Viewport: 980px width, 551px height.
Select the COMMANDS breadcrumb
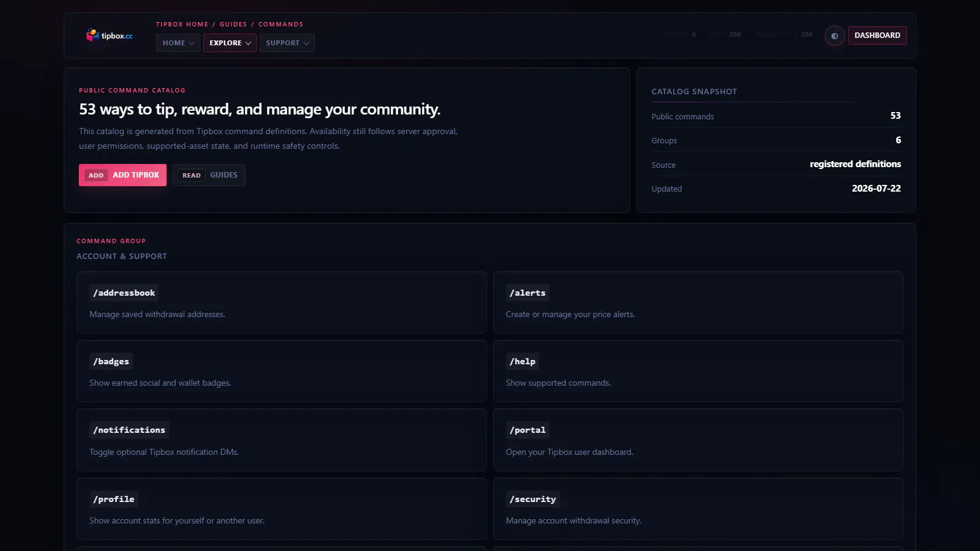(281, 24)
